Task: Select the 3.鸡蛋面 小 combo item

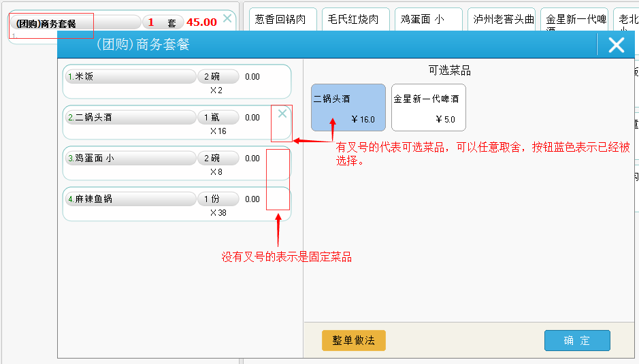Action: [131, 159]
